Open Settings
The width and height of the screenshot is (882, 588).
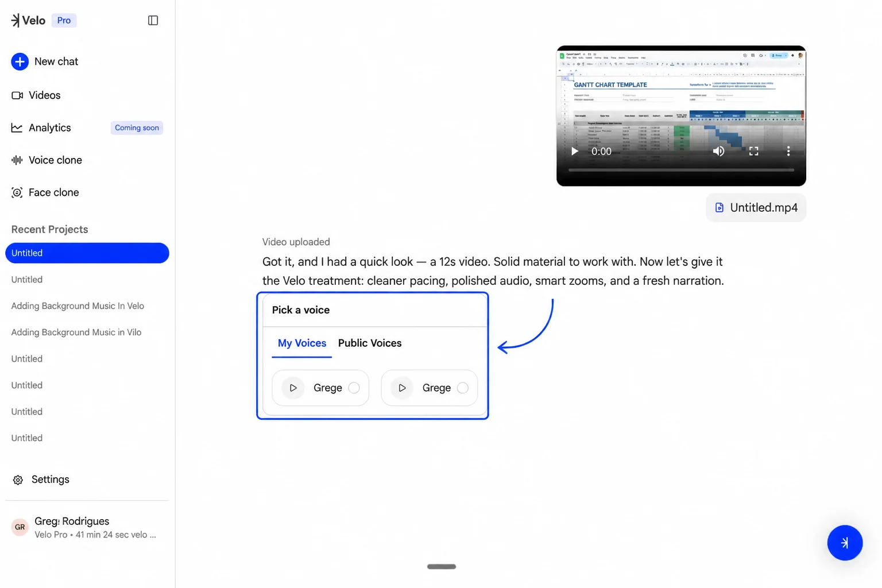pos(41,479)
